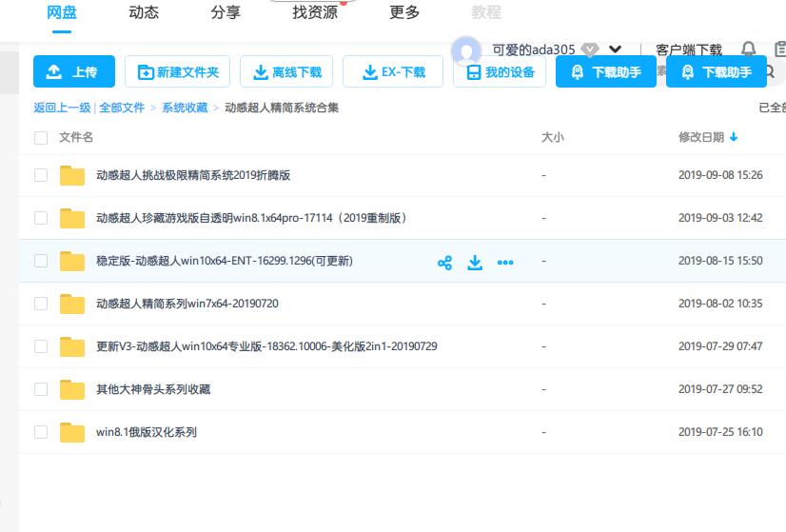786x532 pixels.
Task: Toggle the select-all checkbox beside 文件名
Action: [41, 138]
